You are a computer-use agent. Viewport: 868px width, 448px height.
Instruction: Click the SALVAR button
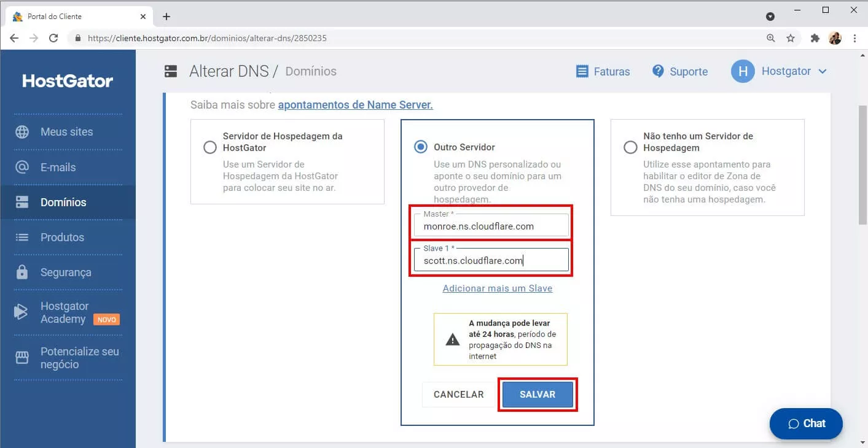click(538, 395)
